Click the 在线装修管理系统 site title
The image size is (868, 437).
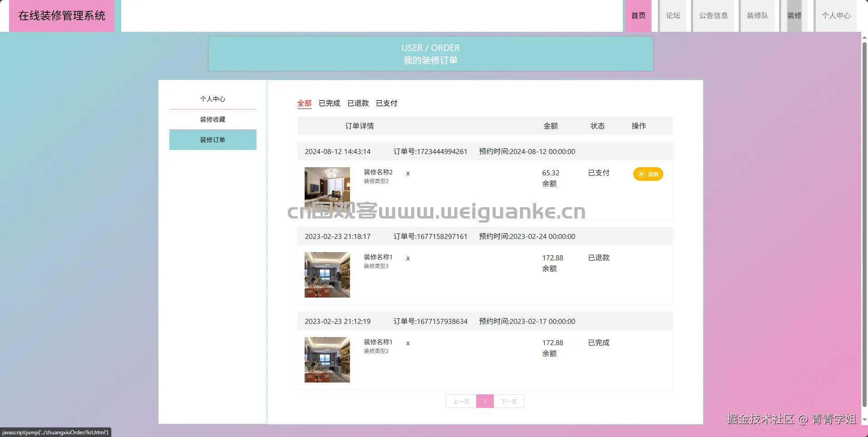[x=62, y=15]
